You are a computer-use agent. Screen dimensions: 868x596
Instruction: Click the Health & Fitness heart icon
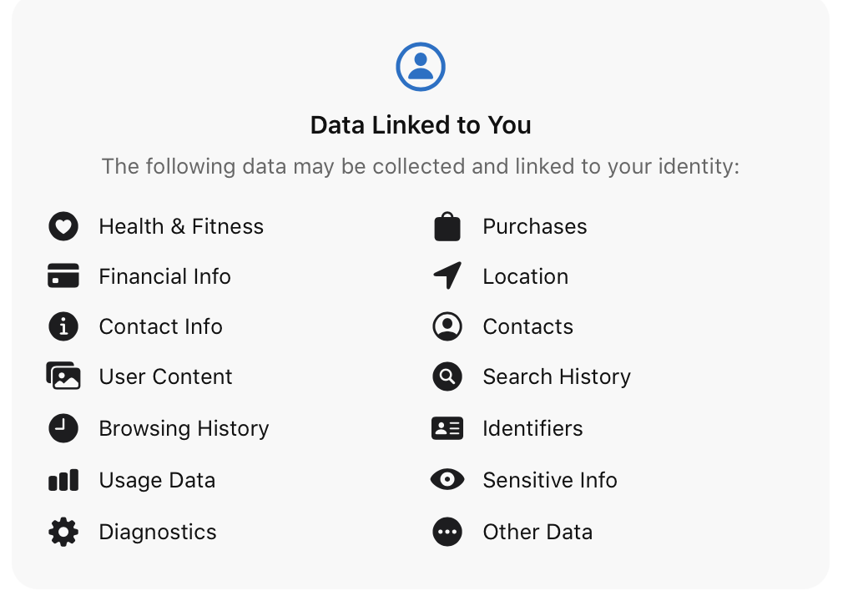(63, 226)
